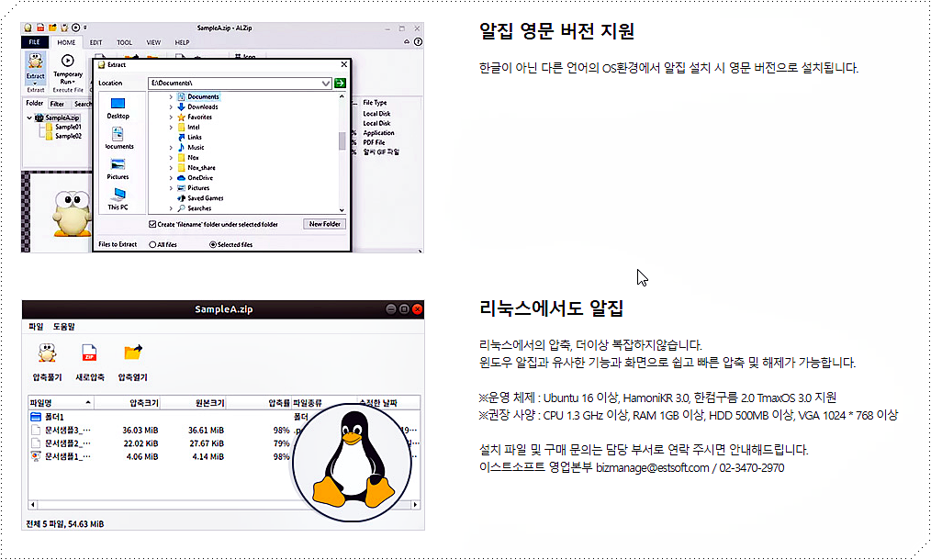Open the Location path dropdown

[325, 84]
